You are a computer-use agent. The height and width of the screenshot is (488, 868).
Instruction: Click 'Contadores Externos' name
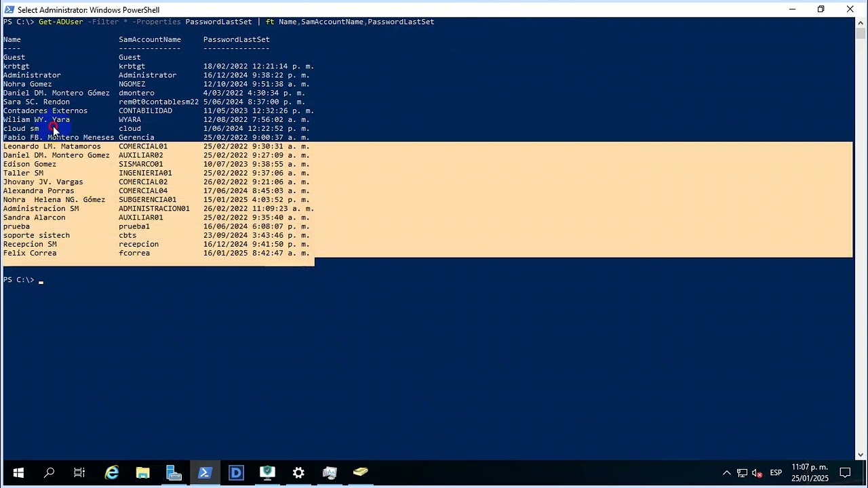45,110
